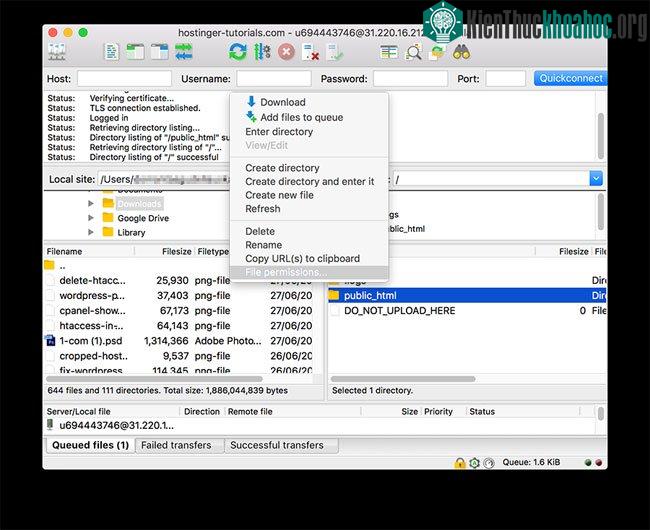Select the cropped-host.. local file
Viewport: 650px width, 530px height.
pos(179,356)
